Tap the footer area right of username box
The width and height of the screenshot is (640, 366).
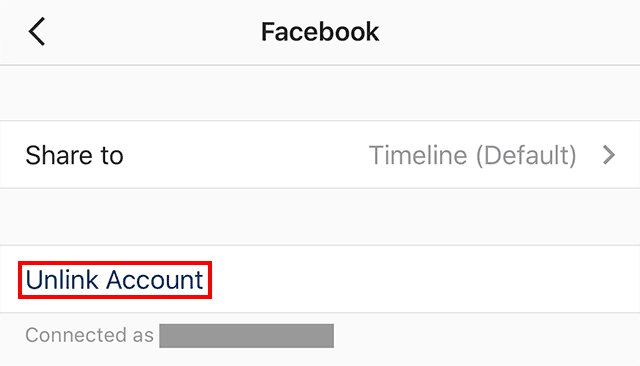point(487,336)
